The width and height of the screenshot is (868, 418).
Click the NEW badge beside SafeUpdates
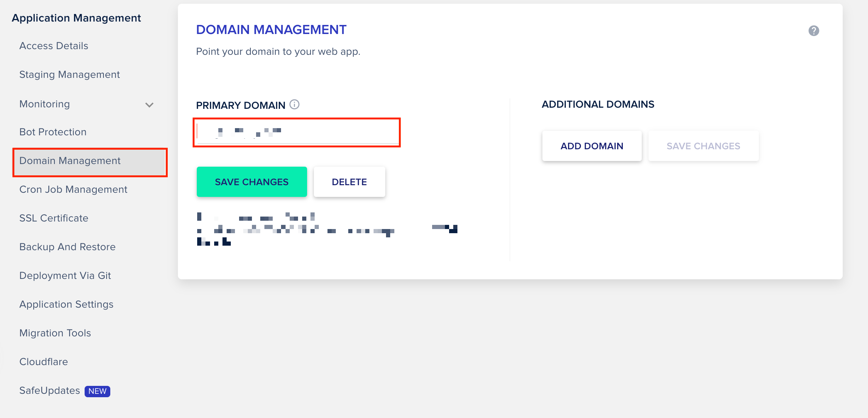97,391
